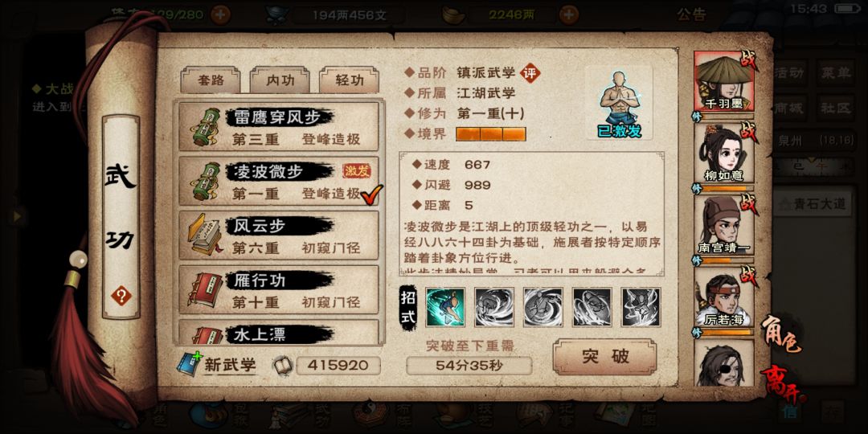Choose the 雷鹰穿风步 skill entry

(278, 127)
